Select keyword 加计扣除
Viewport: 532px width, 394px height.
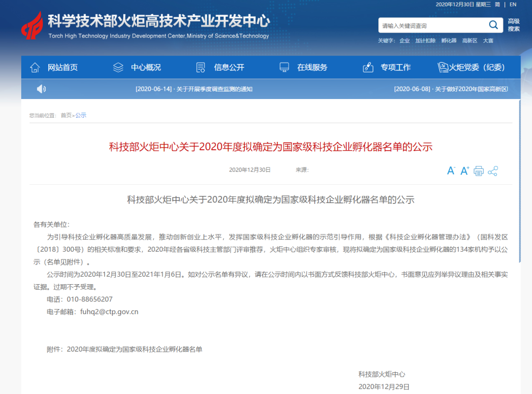click(x=426, y=41)
